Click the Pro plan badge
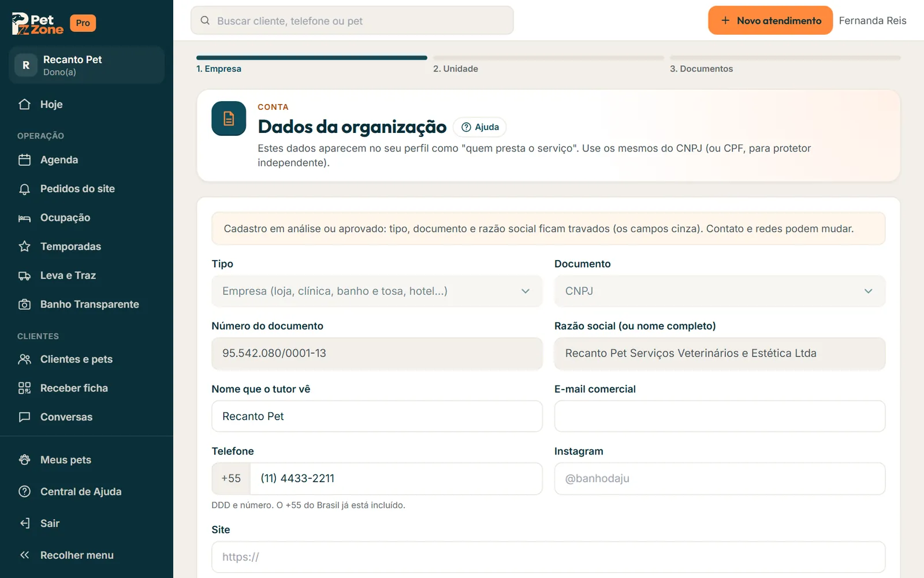The image size is (924, 578). (83, 23)
